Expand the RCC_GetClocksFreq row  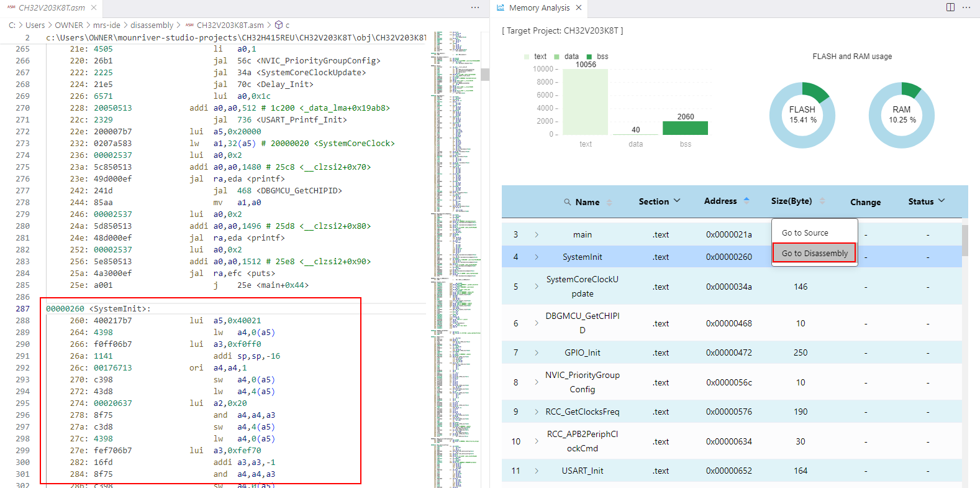537,412
